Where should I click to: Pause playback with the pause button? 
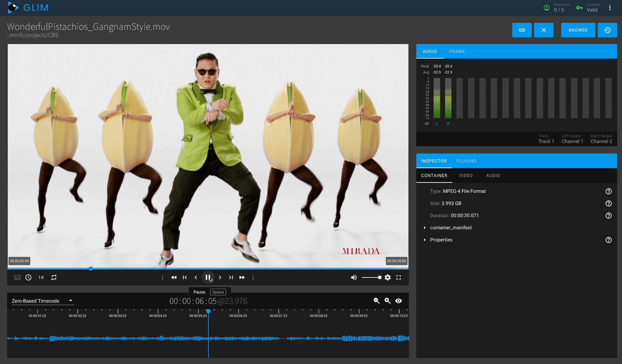click(x=208, y=277)
